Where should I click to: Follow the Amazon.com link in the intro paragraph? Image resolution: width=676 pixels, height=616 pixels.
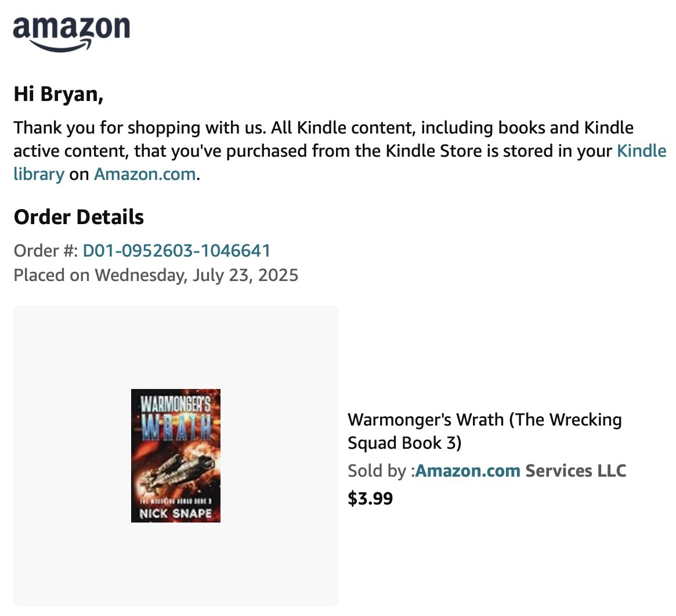click(144, 174)
